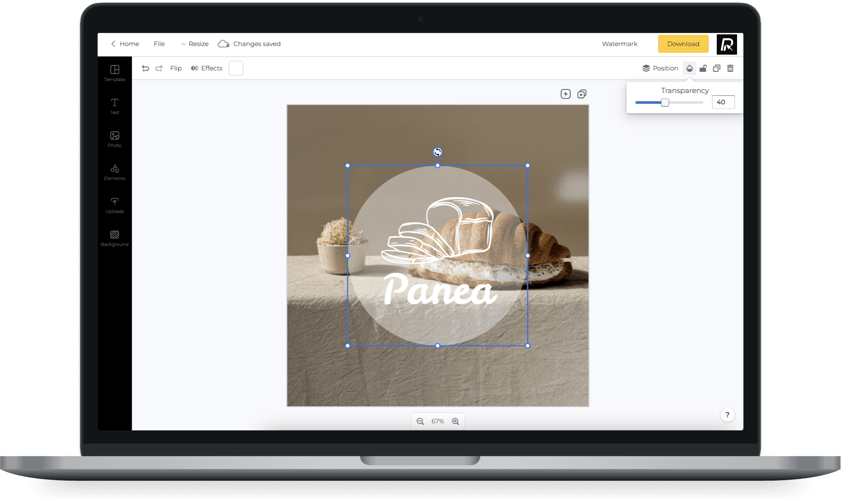Image resolution: width=841 pixels, height=504 pixels.
Task: Duplicate the selected element
Action: click(717, 68)
